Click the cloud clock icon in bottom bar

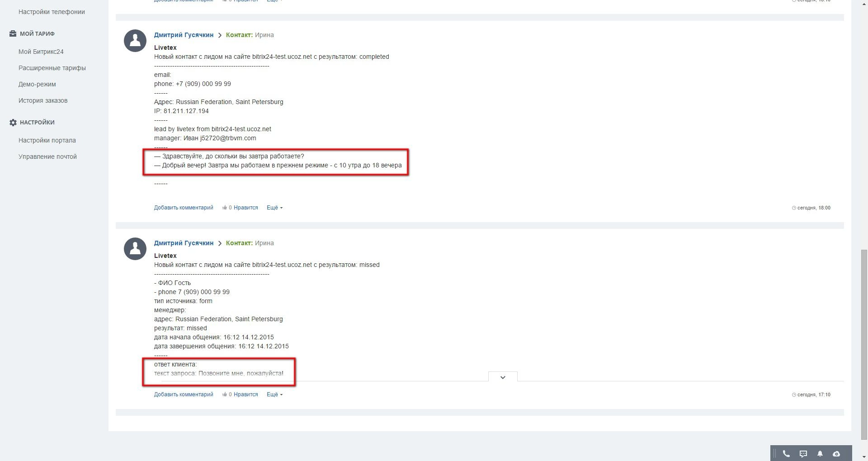836,454
